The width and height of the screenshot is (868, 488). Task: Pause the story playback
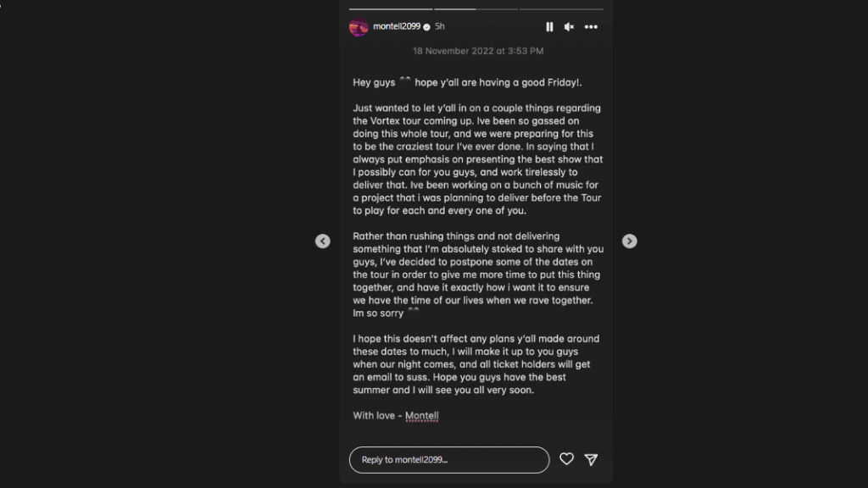[549, 26]
